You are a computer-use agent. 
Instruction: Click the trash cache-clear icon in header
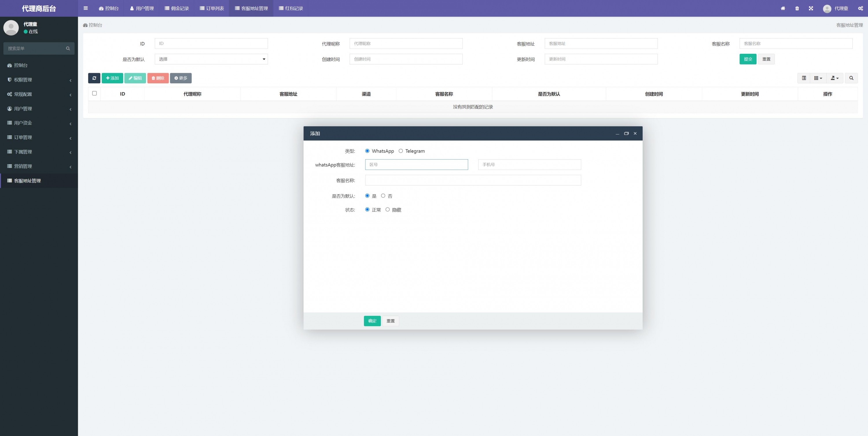pyautogui.click(x=797, y=8)
